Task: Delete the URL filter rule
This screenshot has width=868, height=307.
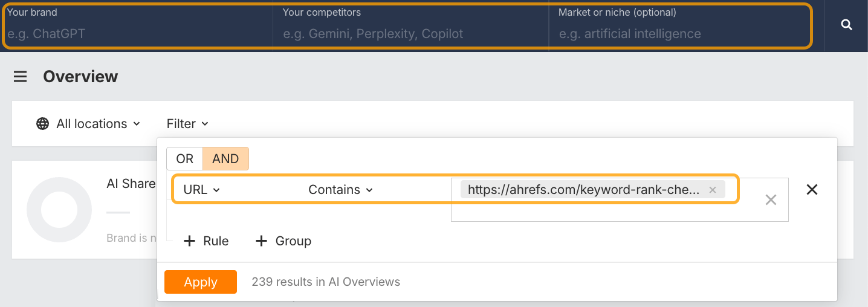Action: coord(812,190)
